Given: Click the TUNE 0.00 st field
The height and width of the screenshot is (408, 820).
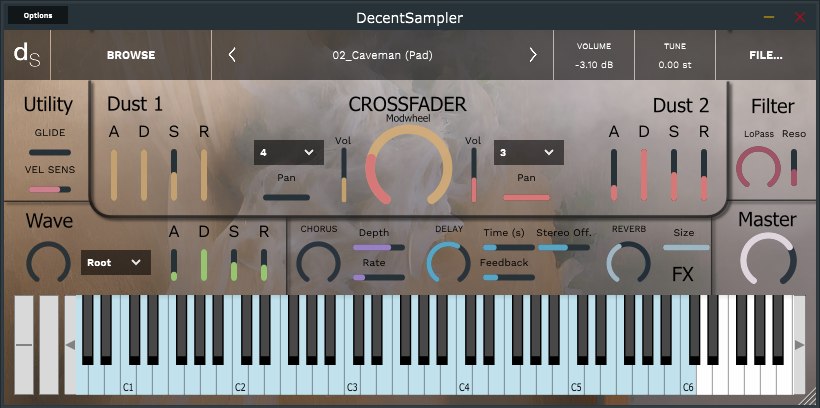Looking at the screenshot, I should [x=675, y=55].
